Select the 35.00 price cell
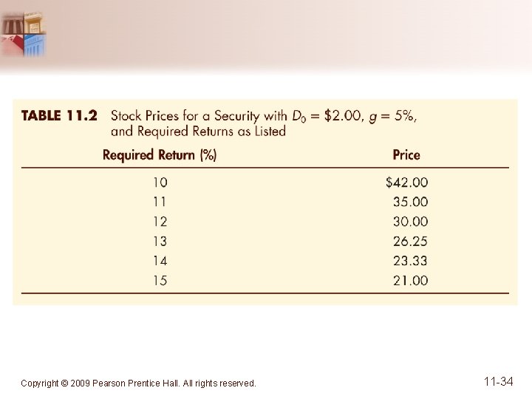Image resolution: width=532 pixels, height=399 pixels. (410, 202)
